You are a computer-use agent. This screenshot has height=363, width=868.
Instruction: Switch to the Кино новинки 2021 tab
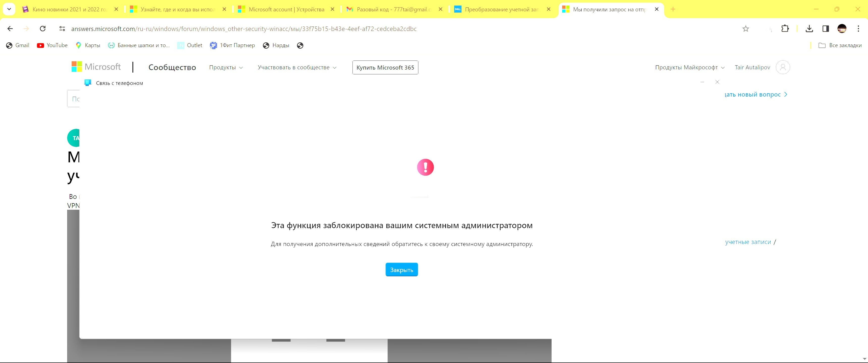click(69, 9)
